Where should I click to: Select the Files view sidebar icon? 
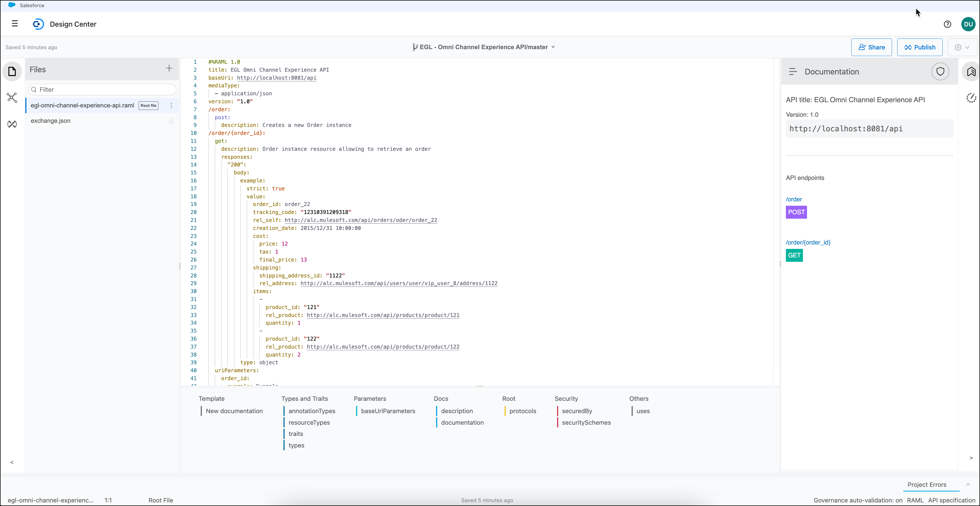[12, 71]
